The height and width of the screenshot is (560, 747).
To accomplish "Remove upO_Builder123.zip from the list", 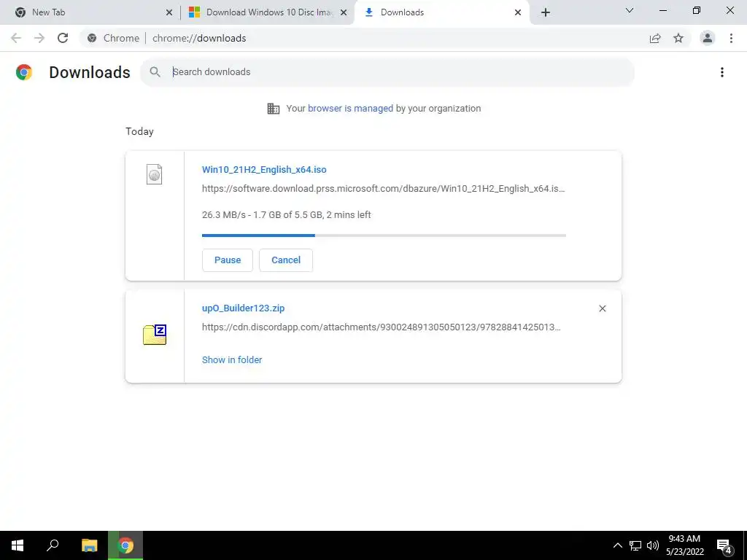I will (x=602, y=308).
